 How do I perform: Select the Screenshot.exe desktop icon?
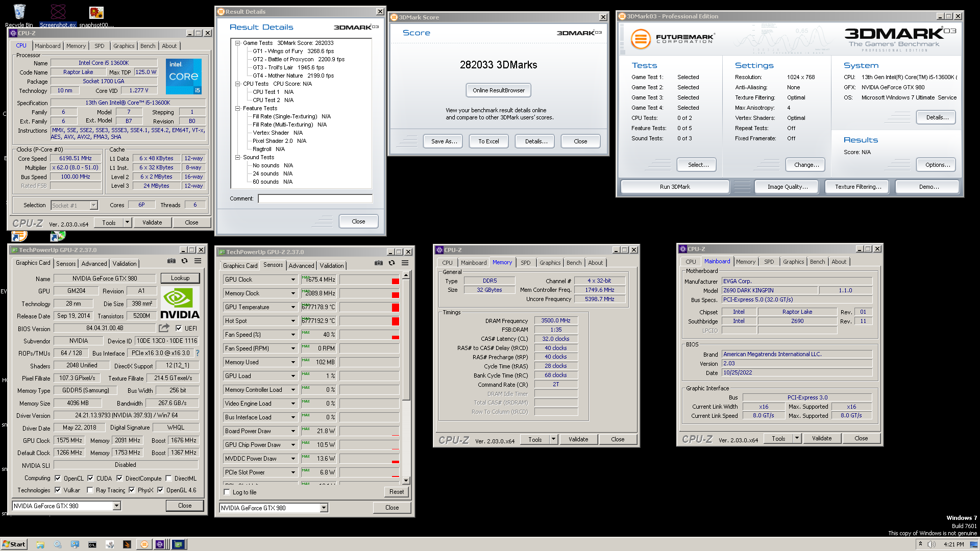pyautogui.click(x=58, y=15)
